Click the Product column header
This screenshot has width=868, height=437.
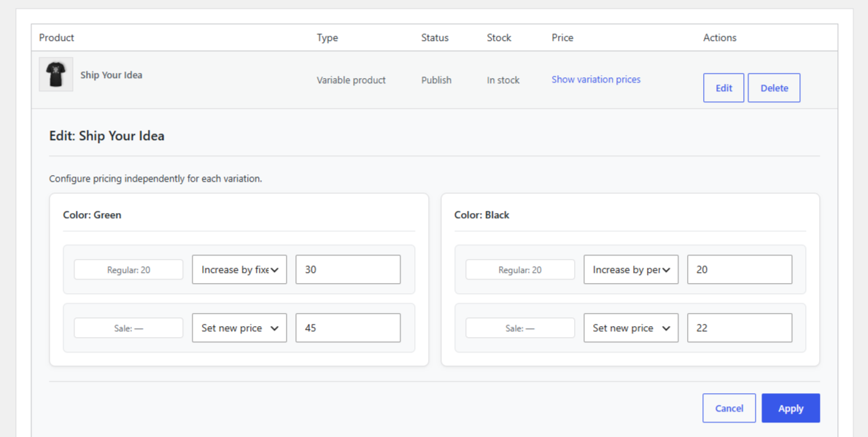point(56,38)
